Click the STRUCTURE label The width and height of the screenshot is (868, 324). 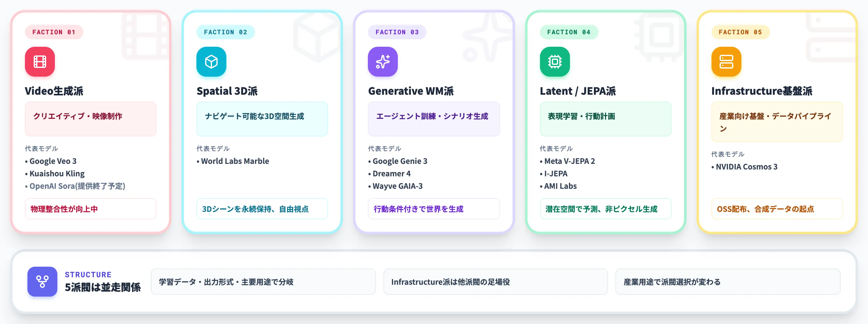pyautogui.click(x=88, y=274)
